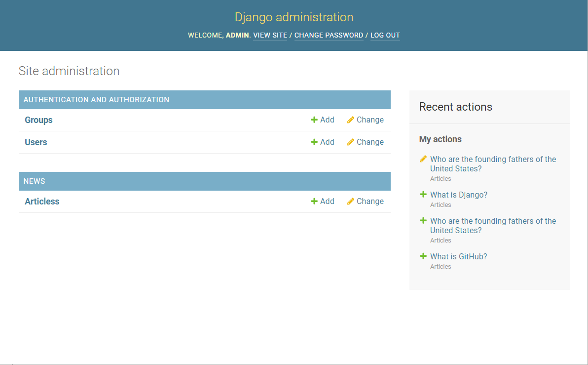Open the recent action What is GitHub?
This screenshot has width=588, height=365.
459,256
